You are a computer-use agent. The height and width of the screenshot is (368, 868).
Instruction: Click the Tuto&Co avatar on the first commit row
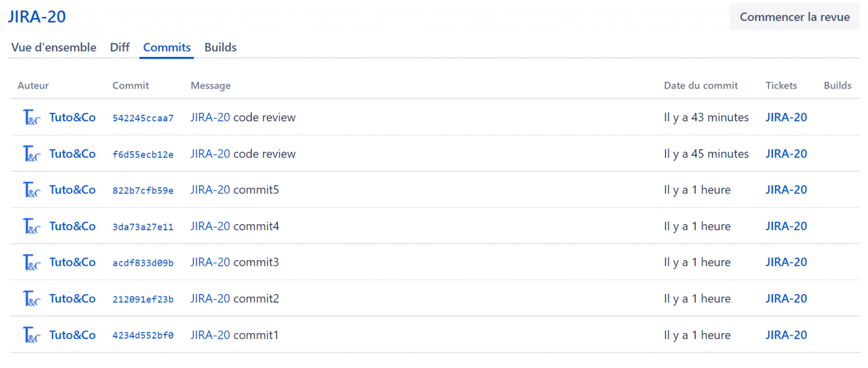(x=31, y=117)
